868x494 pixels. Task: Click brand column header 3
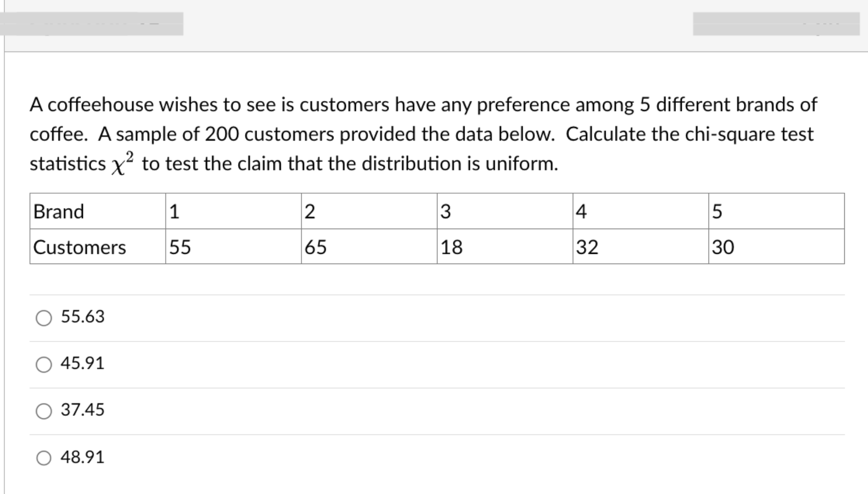(505, 211)
